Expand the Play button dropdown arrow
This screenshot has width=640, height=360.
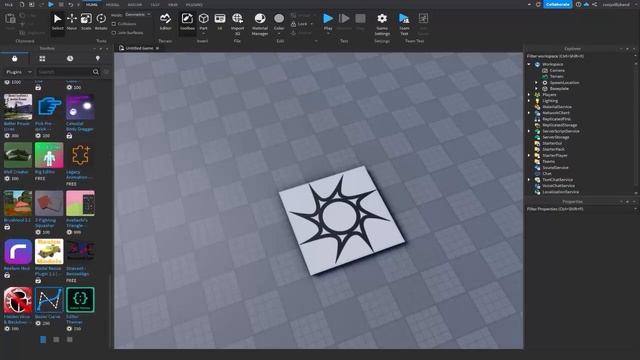click(x=328, y=33)
